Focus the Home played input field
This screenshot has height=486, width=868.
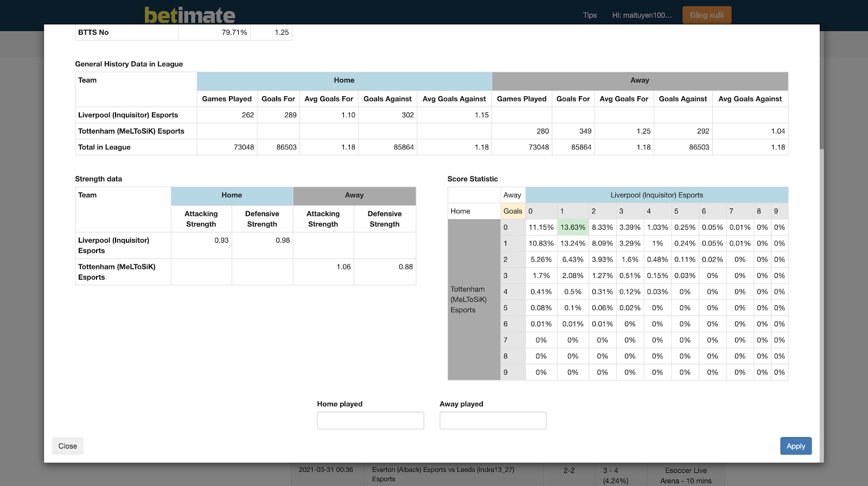[371, 420]
